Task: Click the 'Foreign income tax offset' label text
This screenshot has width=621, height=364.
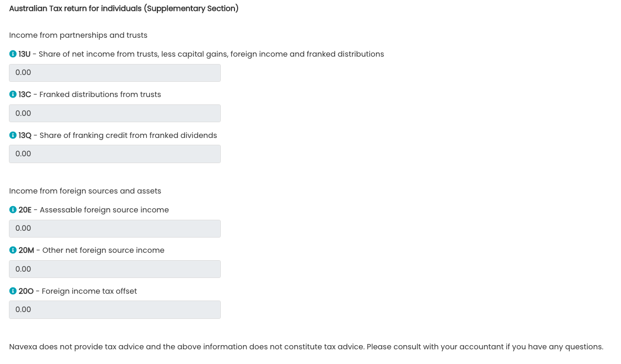Action: [89, 291]
